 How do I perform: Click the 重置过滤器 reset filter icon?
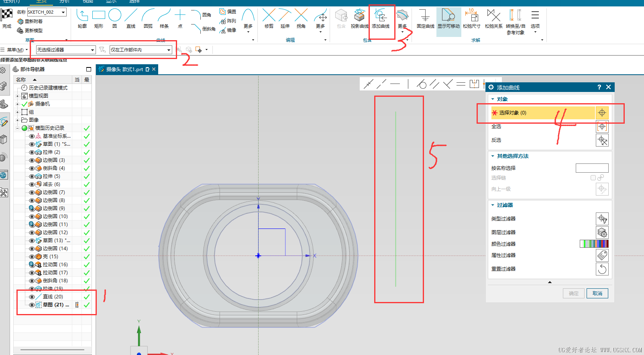coord(602,269)
